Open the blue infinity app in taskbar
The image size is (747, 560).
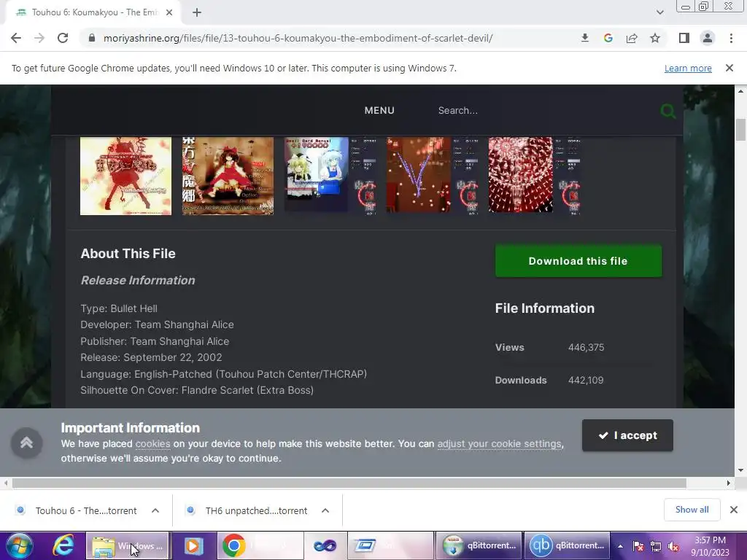[x=325, y=545]
